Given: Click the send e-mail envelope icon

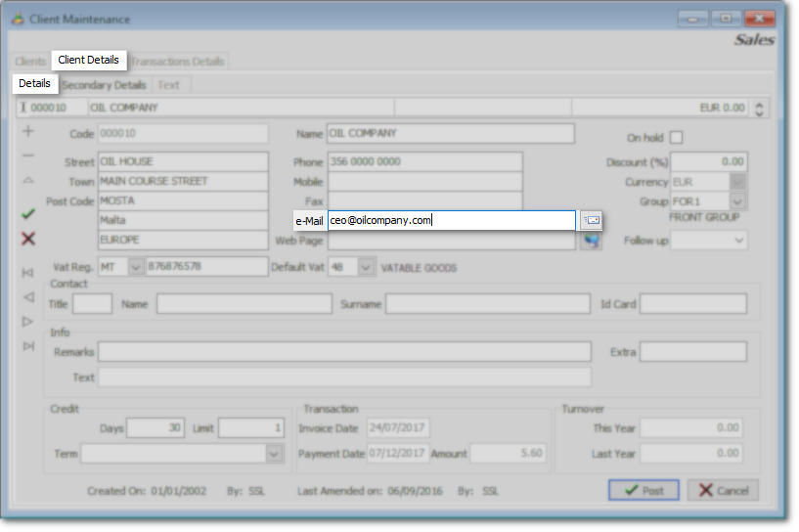Looking at the screenshot, I should click(591, 221).
